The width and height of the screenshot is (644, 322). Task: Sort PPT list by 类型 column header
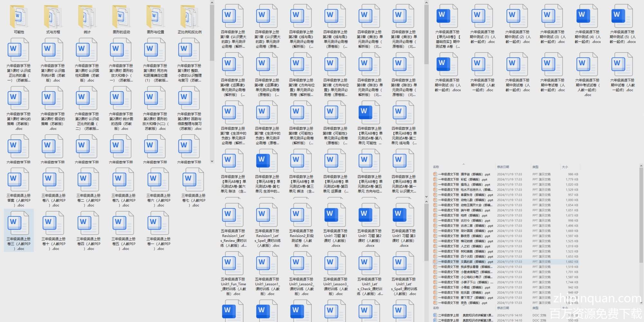pyautogui.click(x=535, y=167)
